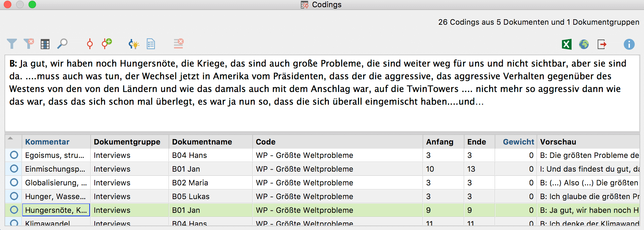Select the 'Egoismus, stru...' comment cell
644x230 pixels.
coord(56,155)
